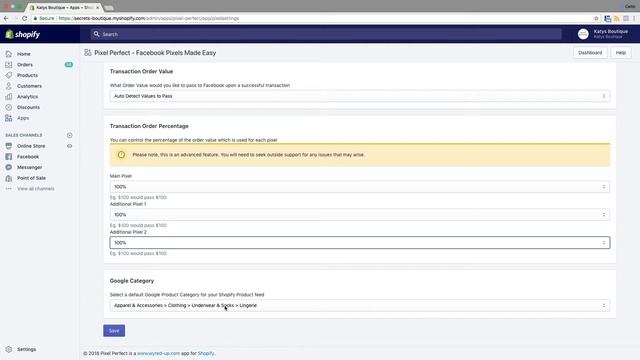The height and width of the screenshot is (360, 640).
Task: Open Analytics section
Action: (27, 97)
